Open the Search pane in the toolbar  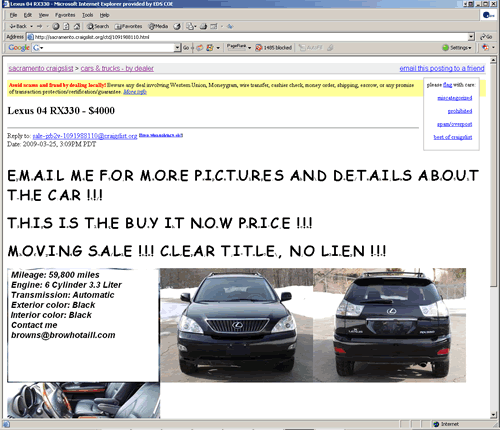point(98,26)
